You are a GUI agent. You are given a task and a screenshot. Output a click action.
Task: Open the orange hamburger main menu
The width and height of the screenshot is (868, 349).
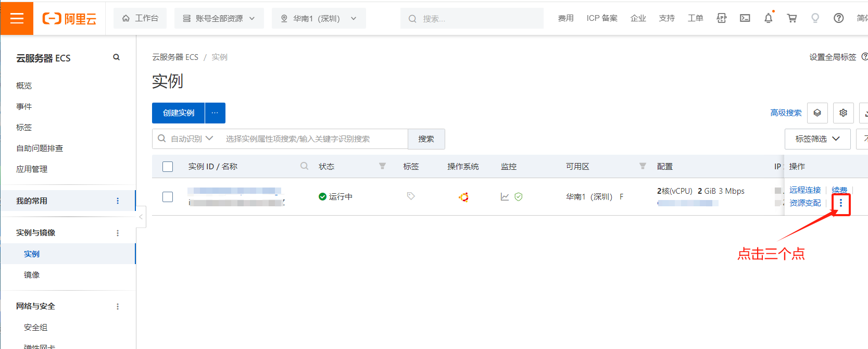(17, 18)
